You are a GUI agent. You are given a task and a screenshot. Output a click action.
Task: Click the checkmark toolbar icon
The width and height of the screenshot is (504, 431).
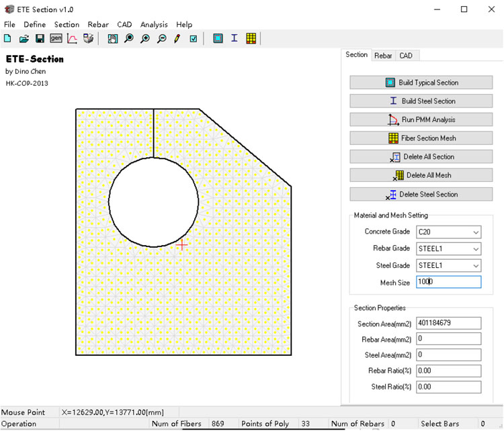click(x=194, y=39)
